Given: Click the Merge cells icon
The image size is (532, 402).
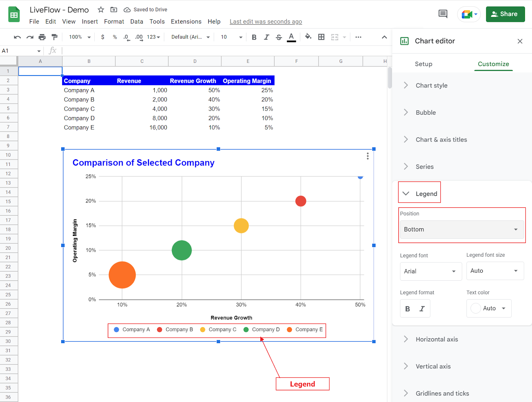Looking at the screenshot, I should 335,37.
